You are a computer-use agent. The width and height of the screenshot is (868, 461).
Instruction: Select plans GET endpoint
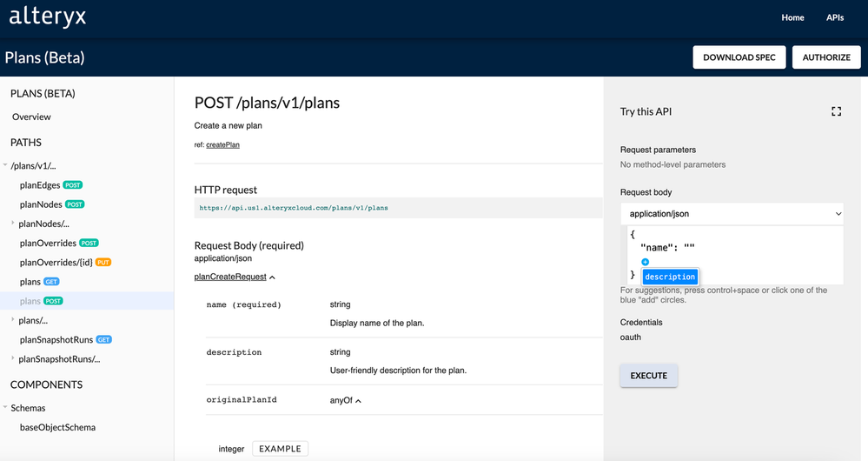point(39,282)
